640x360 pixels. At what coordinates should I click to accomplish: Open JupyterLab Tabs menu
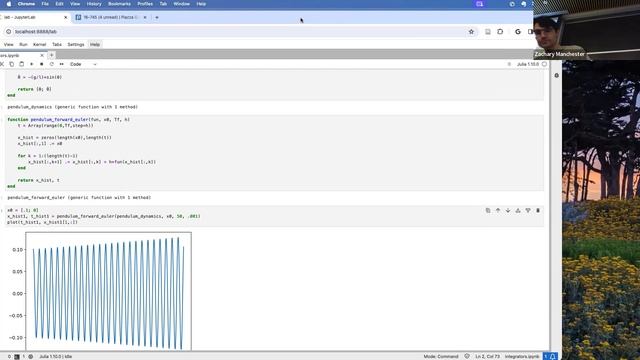click(x=57, y=44)
